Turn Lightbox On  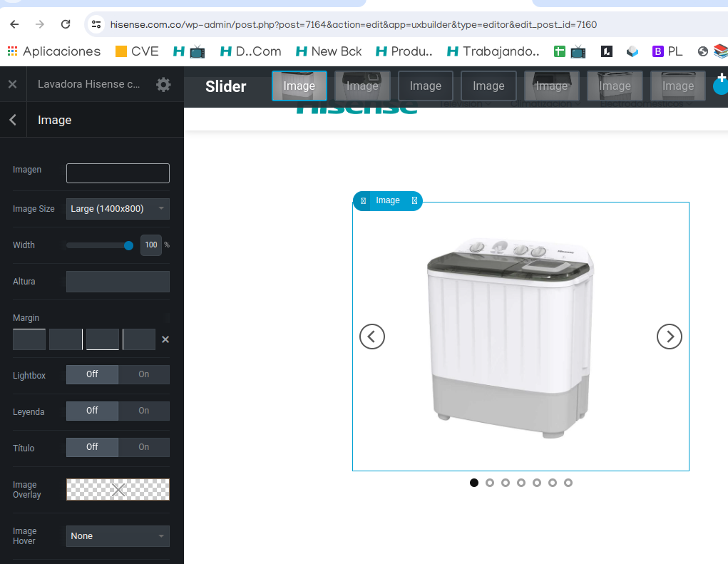tap(144, 374)
